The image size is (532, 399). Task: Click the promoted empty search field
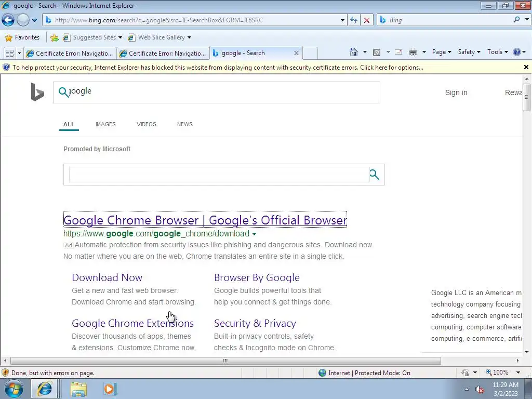(219, 175)
